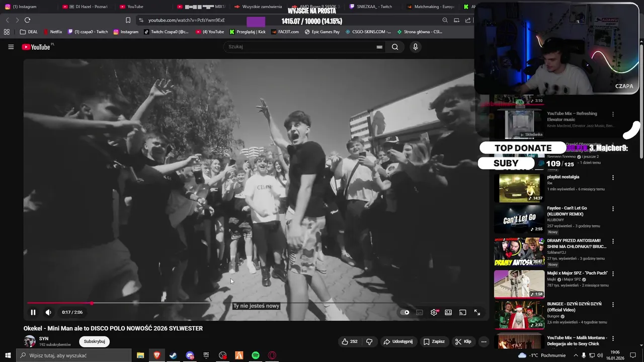Open the Przeglądaj | Kick bookmark
Screen dimensions: 644x362
pos(248,32)
